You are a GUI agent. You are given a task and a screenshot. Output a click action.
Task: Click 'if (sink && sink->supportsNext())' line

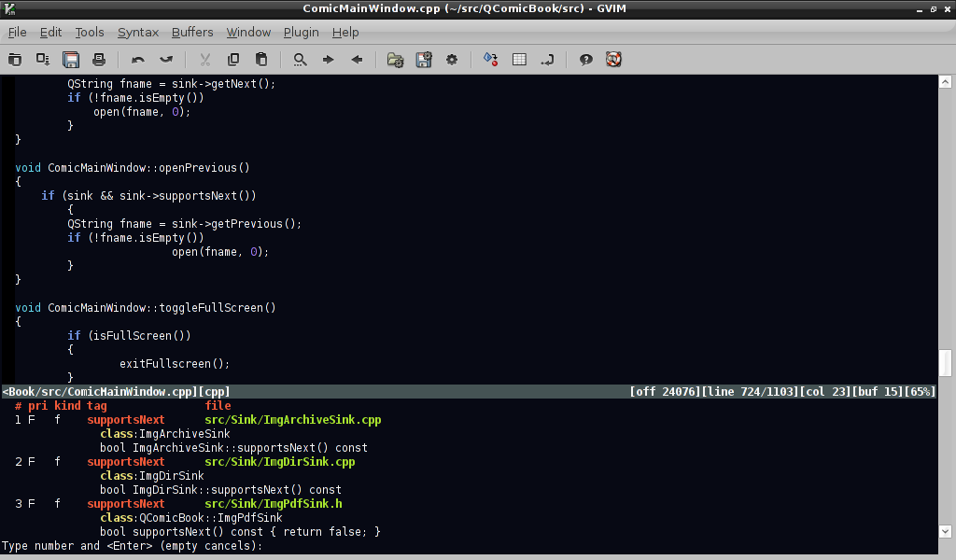148,196
